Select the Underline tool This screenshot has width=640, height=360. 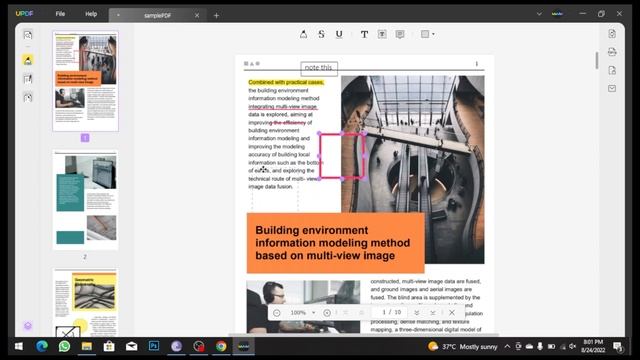(339, 34)
